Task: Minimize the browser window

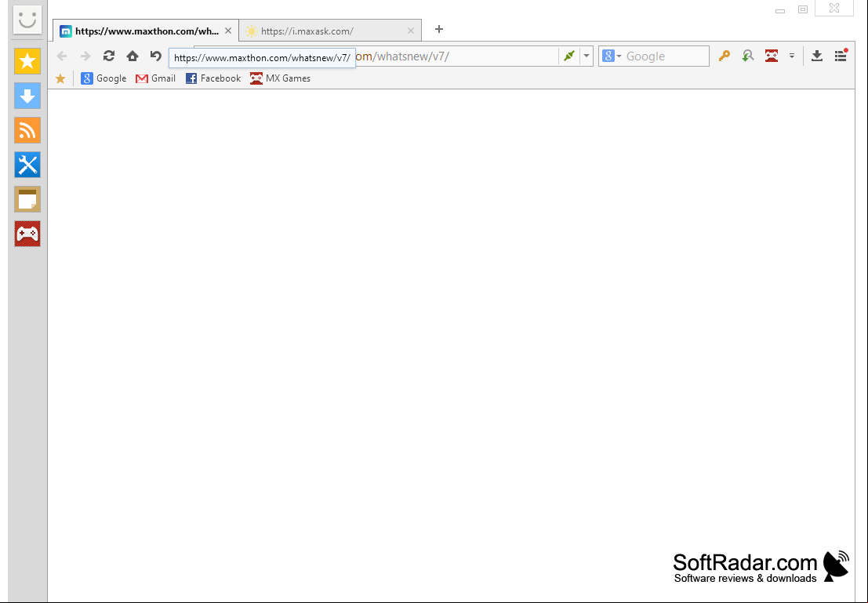Action: tap(780, 10)
